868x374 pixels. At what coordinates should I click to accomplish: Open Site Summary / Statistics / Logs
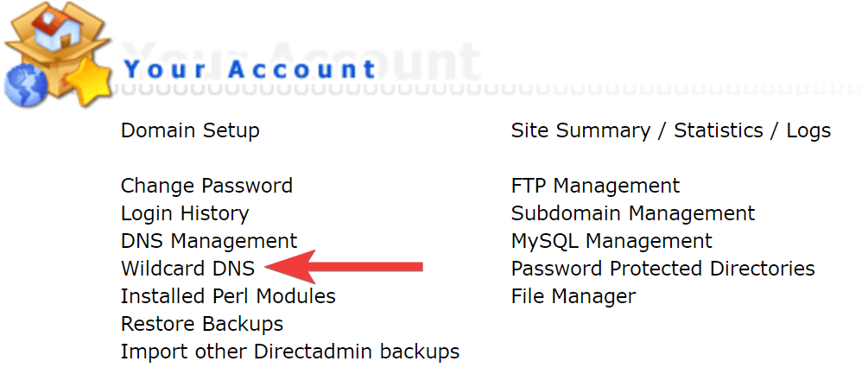click(671, 131)
